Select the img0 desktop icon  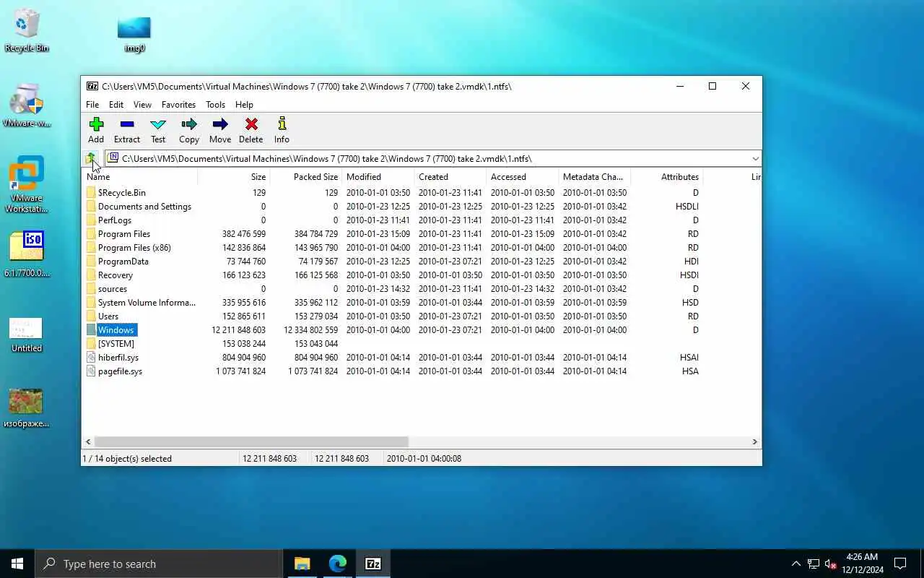pyautogui.click(x=134, y=34)
